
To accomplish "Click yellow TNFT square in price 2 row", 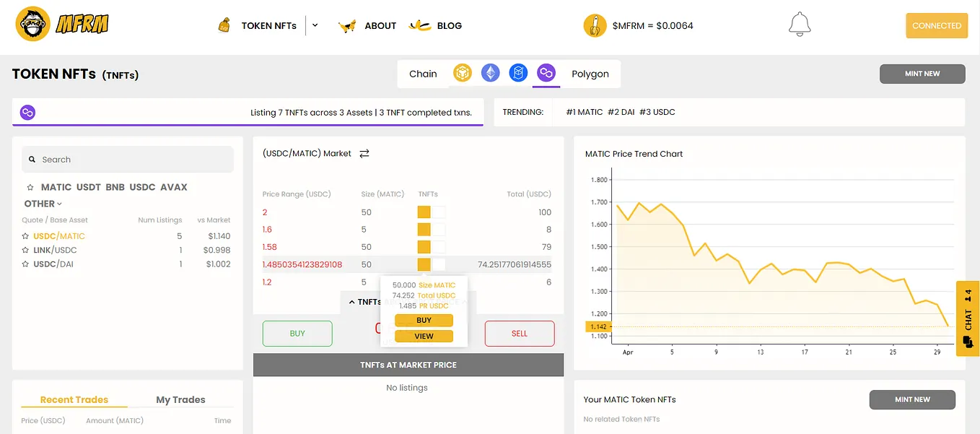I will point(424,212).
